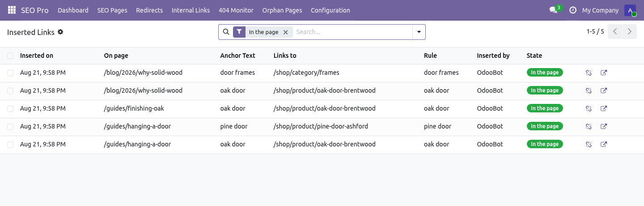This screenshot has width=644, height=206.
Task: Open the apps grid menu icon
Action: click(x=12, y=10)
